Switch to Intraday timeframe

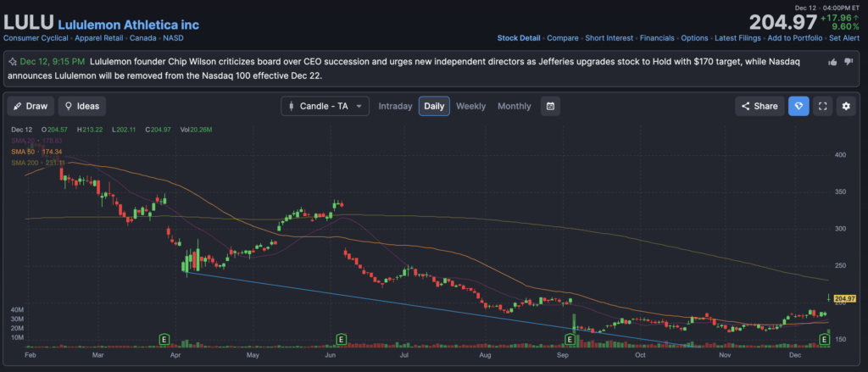point(395,106)
